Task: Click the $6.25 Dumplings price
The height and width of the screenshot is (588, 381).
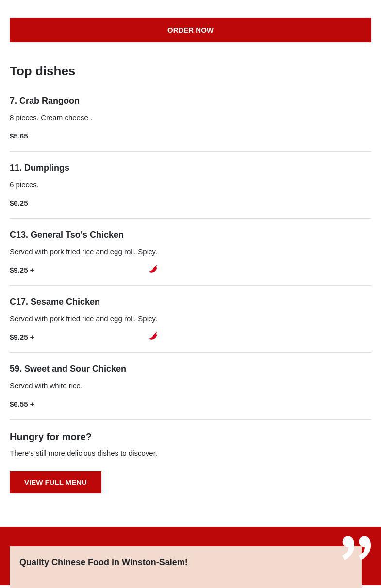Action: [x=19, y=203]
